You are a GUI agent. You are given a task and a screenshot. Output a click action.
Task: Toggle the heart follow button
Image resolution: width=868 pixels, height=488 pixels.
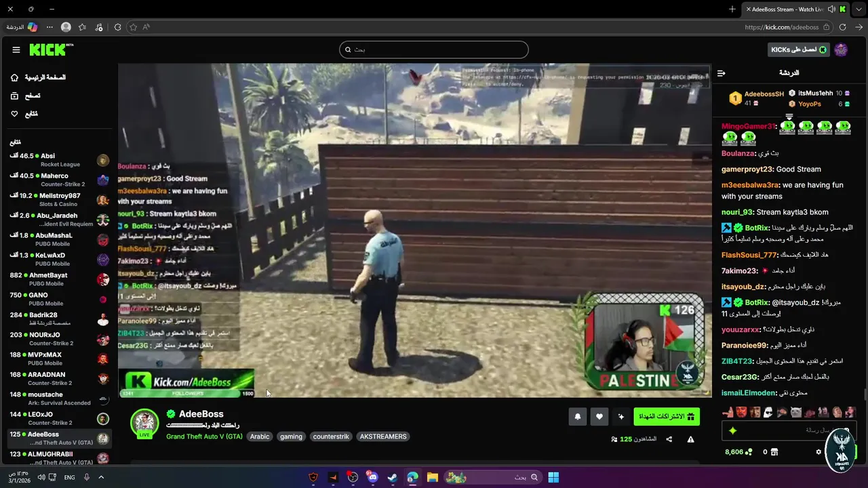click(x=599, y=417)
